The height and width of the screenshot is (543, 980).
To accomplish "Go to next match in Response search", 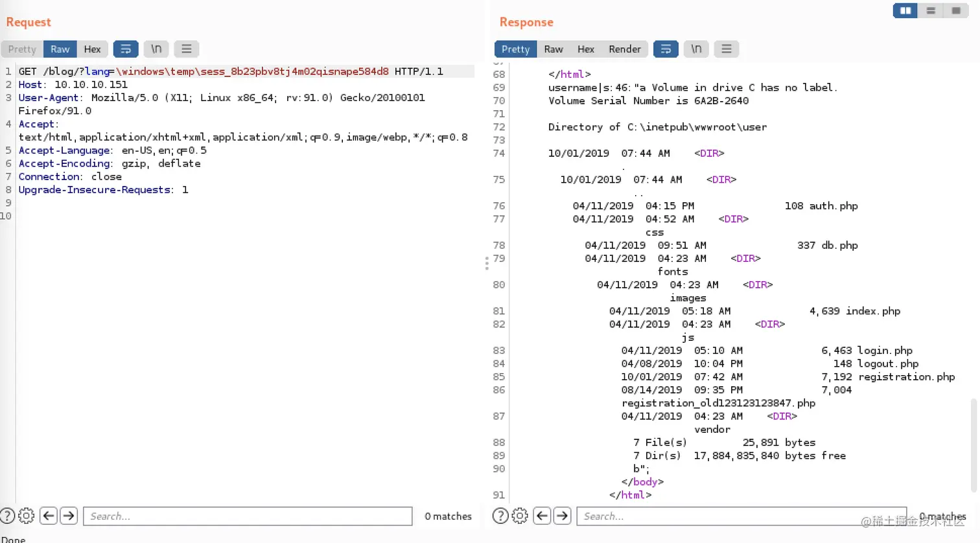I will pyautogui.click(x=562, y=516).
